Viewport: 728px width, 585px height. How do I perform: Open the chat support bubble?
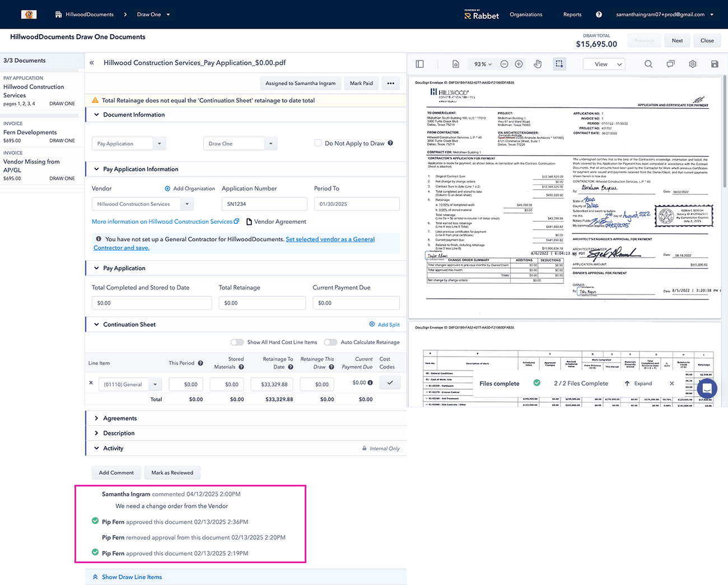(707, 388)
